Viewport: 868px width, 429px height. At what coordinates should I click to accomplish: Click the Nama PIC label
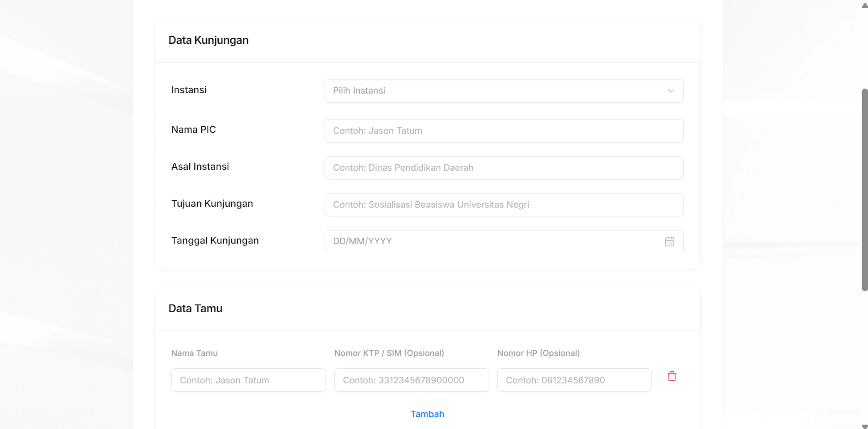coord(193,129)
